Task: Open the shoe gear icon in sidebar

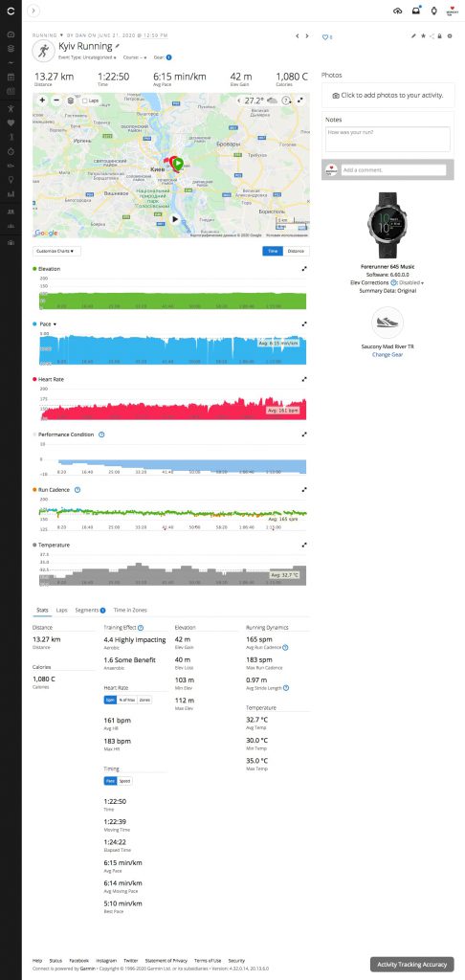Action: pos(11,166)
